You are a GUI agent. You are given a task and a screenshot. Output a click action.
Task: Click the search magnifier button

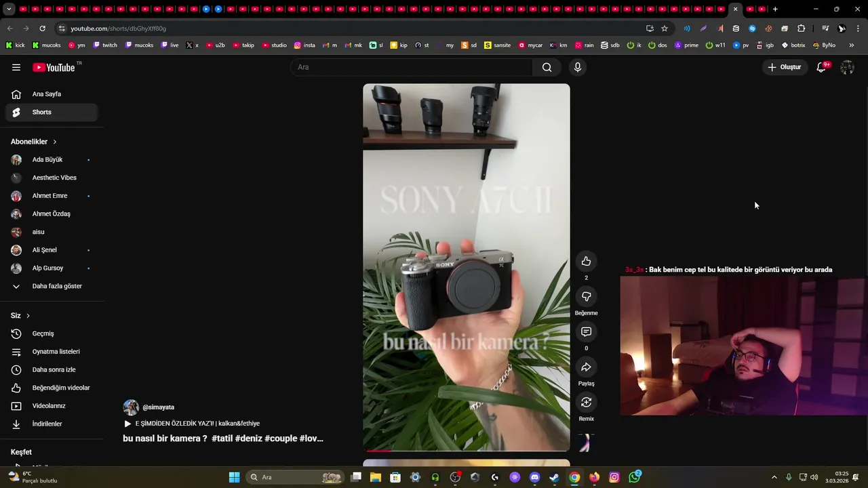click(547, 67)
